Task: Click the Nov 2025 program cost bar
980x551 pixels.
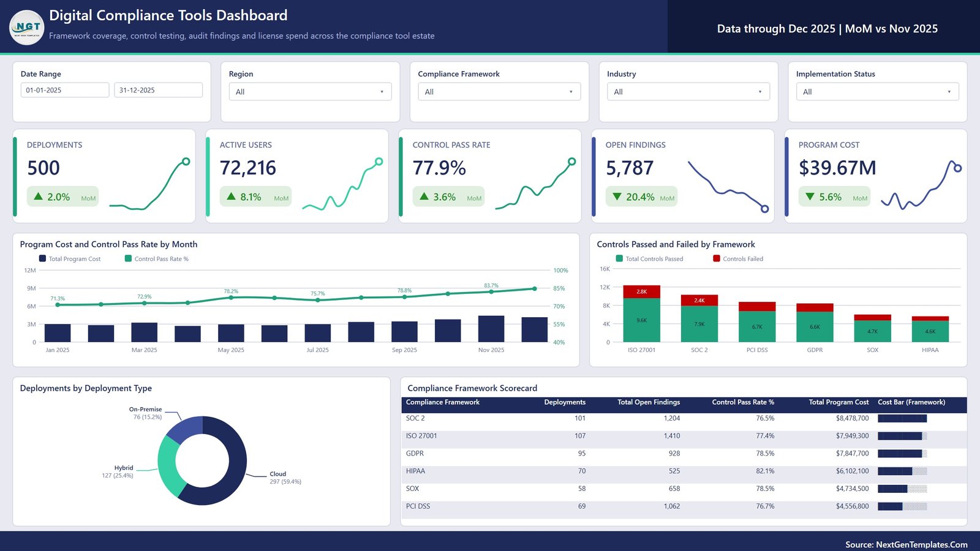Action: (491, 329)
